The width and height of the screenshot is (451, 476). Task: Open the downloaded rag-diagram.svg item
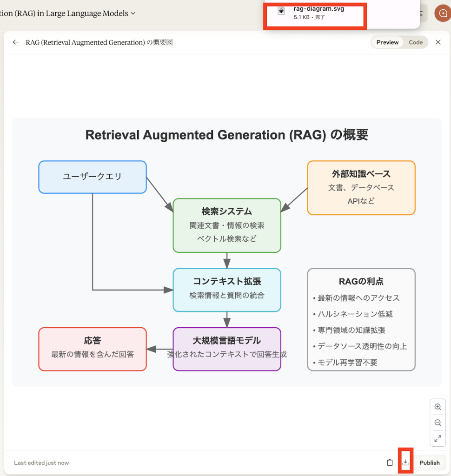[x=315, y=13]
